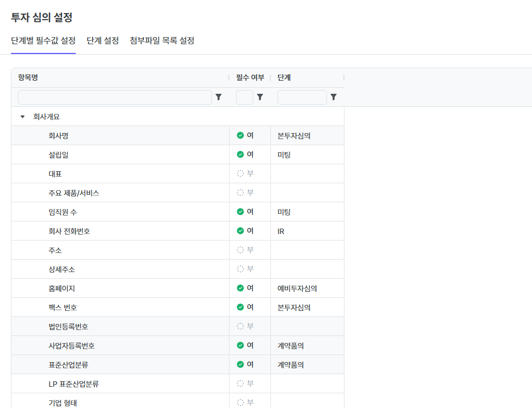Screen dimensions: 532x408
Task: Toggle required status for 임직원 수
Action: click(x=245, y=212)
